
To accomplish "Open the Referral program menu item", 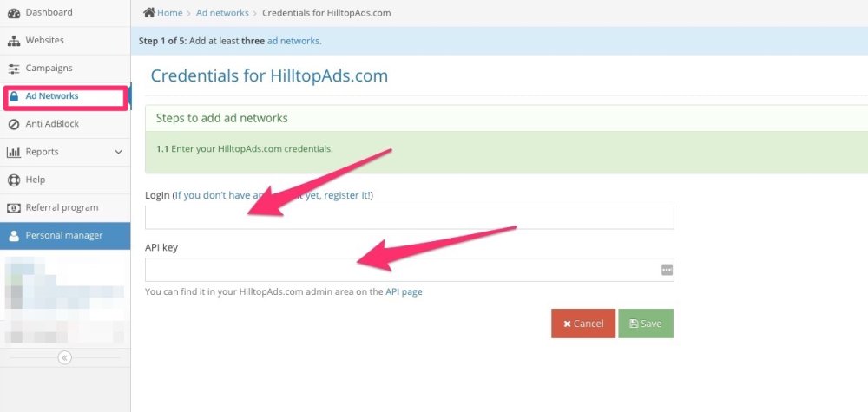I will (65, 208).
